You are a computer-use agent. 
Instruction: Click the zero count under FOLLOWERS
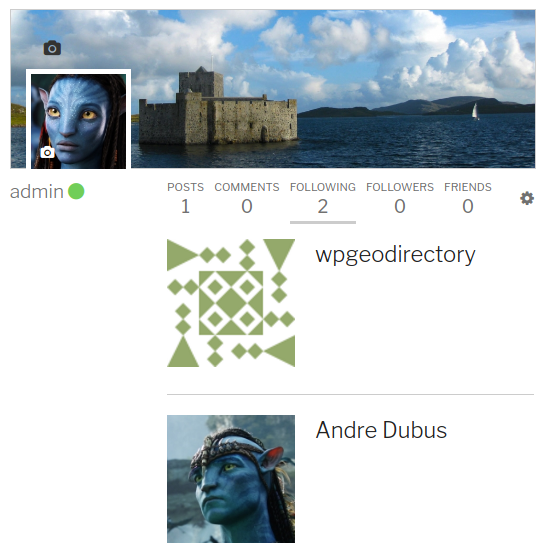click(400, 206)
